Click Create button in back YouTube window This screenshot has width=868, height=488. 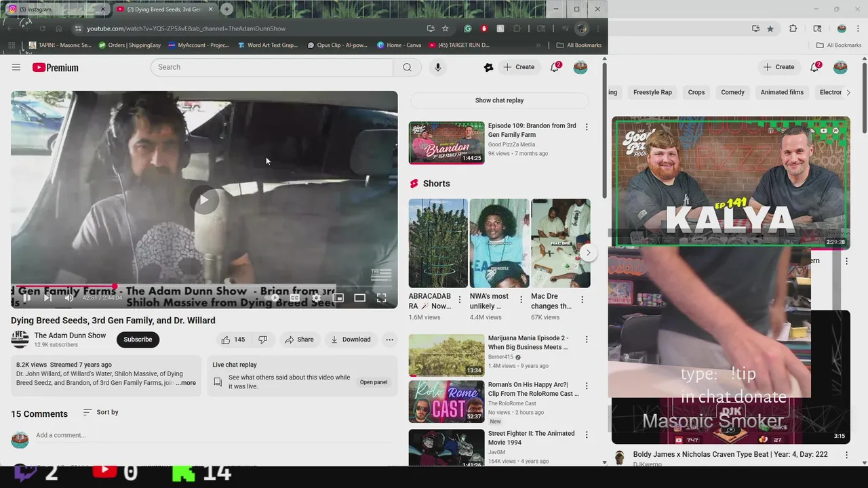coord(778,67)
